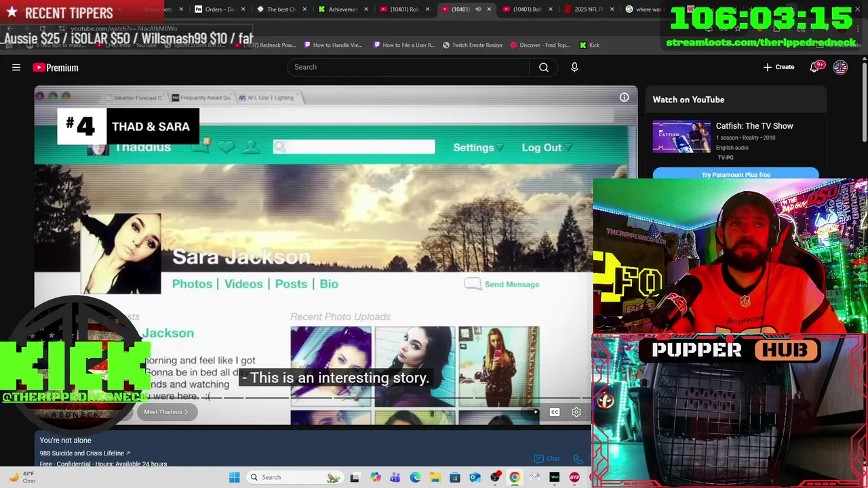
Task: Click the Windows taskbar search box
Action: 294,477
